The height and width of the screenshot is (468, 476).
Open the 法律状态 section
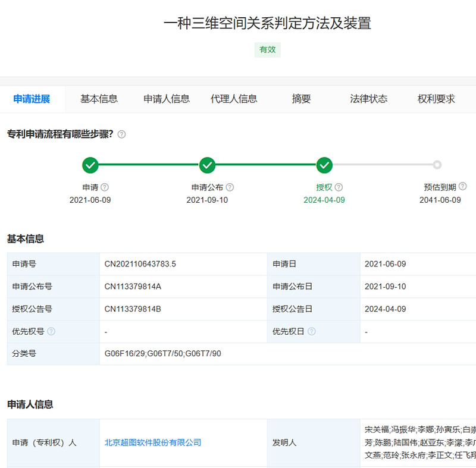368,99
